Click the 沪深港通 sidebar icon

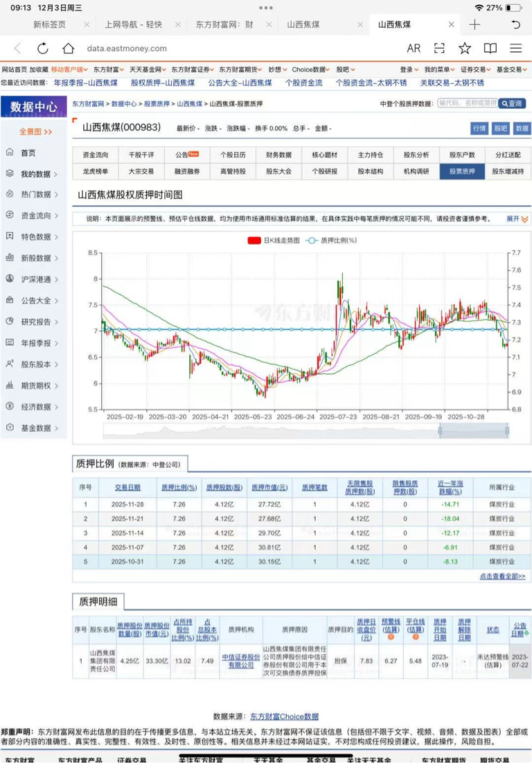[x=10, y=279]
